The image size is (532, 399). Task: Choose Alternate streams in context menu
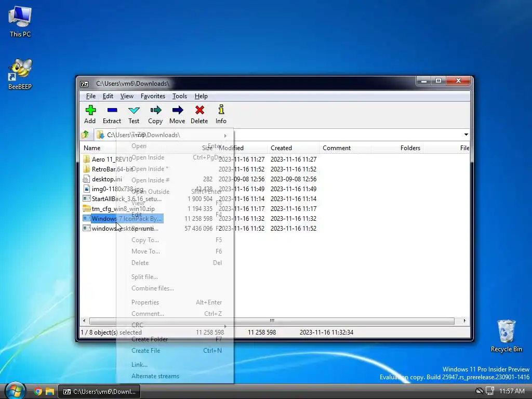(x=175, y=376)
